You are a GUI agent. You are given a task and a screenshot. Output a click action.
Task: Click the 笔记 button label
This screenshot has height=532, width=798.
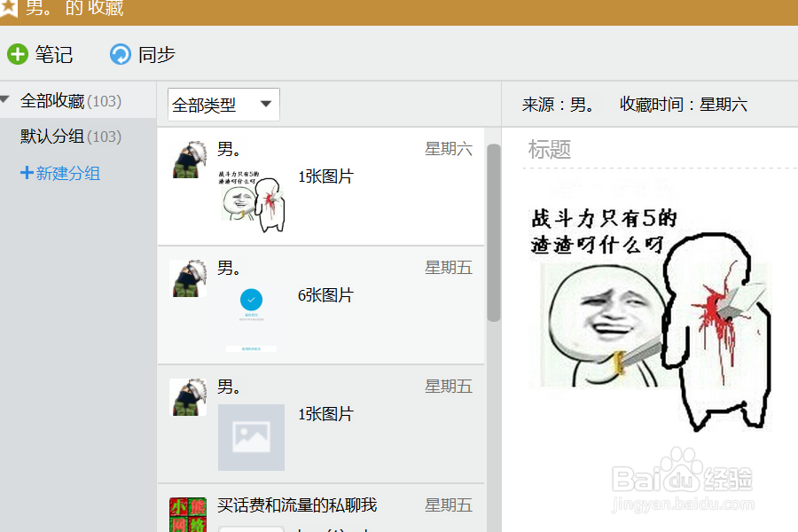[54, 54]
